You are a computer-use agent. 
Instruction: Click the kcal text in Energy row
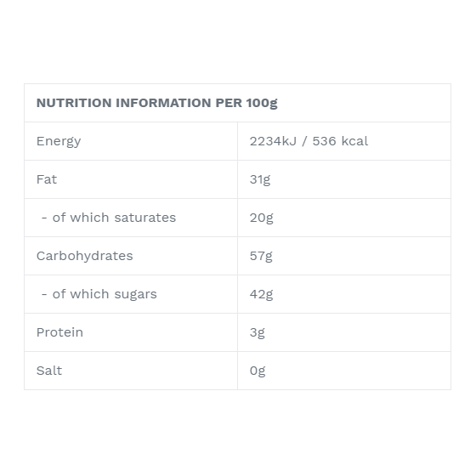click(x=354, y=141)
